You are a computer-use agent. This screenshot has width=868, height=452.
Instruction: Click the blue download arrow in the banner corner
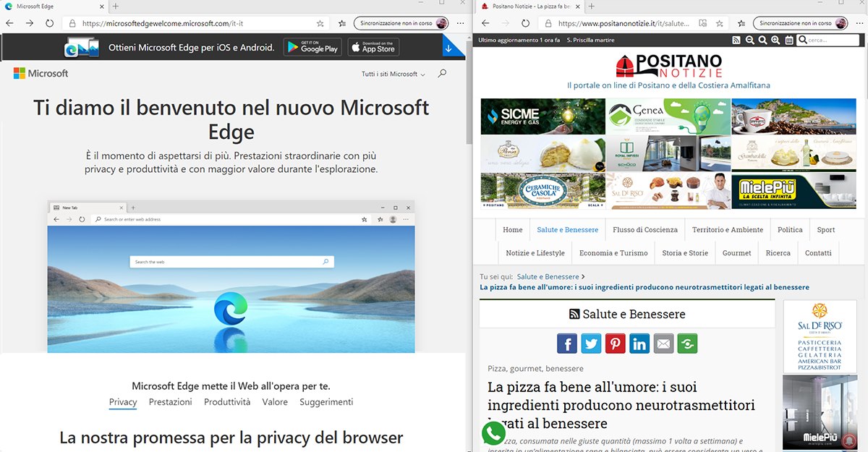(x=449, y=48)
